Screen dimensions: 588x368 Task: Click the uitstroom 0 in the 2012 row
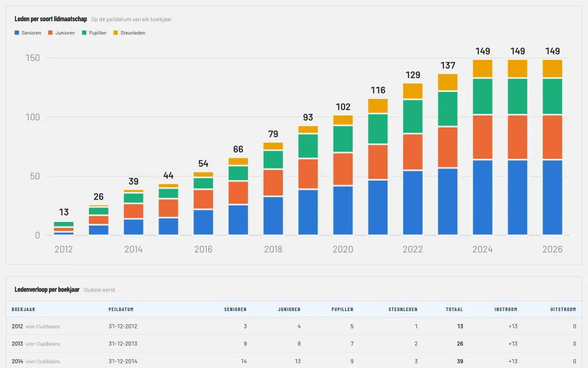pos(574,327)
